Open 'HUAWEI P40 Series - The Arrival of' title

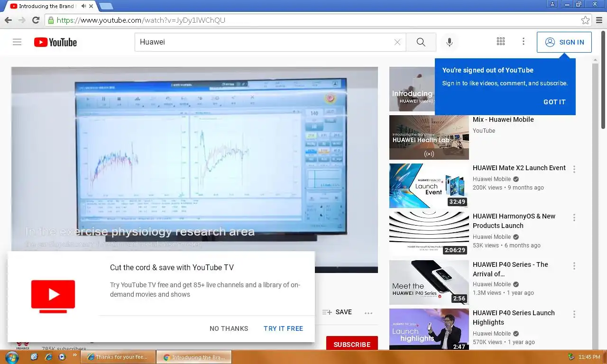coord(510,269)
